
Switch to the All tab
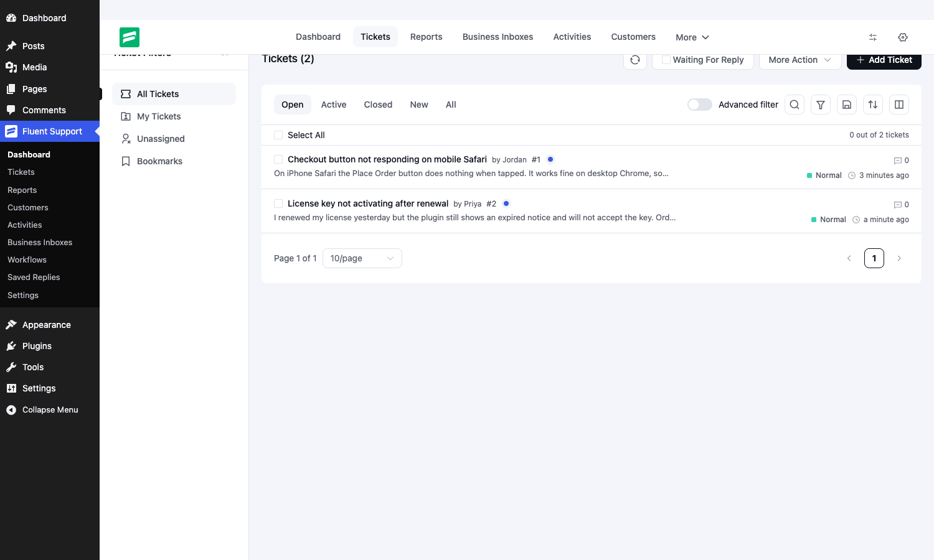coord(451,105)
